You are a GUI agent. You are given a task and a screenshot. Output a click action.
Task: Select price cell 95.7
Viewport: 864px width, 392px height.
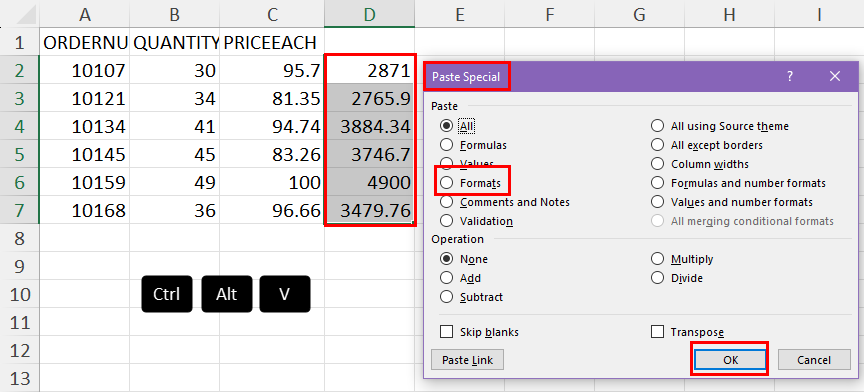point(272,71)
